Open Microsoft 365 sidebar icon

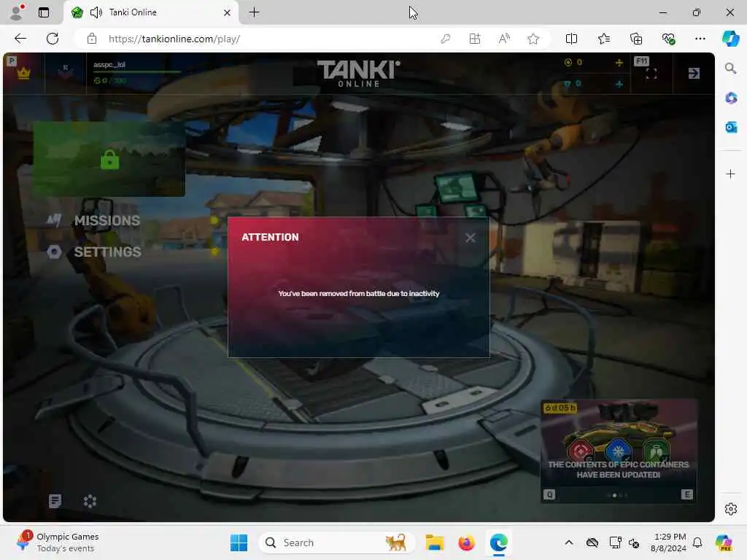pos(731,98)
